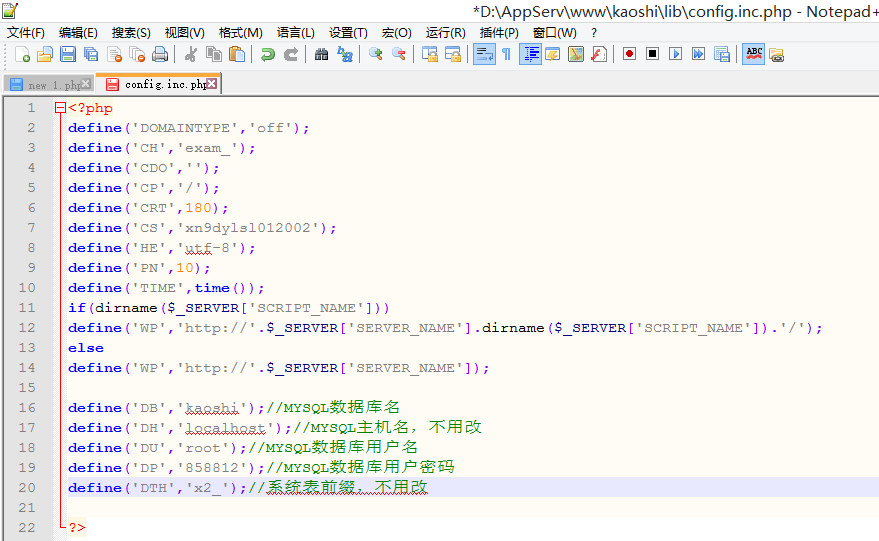The image size is (879, 541).
Task: Open the 运行(R) menu
Action: pos(445,33)
